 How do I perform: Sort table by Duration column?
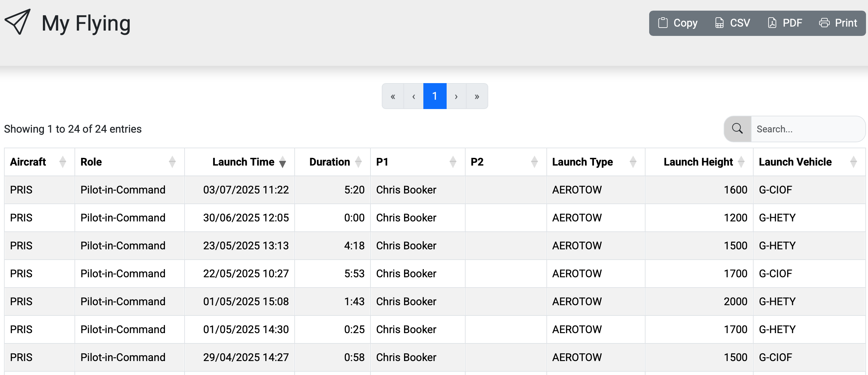pos(330,162)
